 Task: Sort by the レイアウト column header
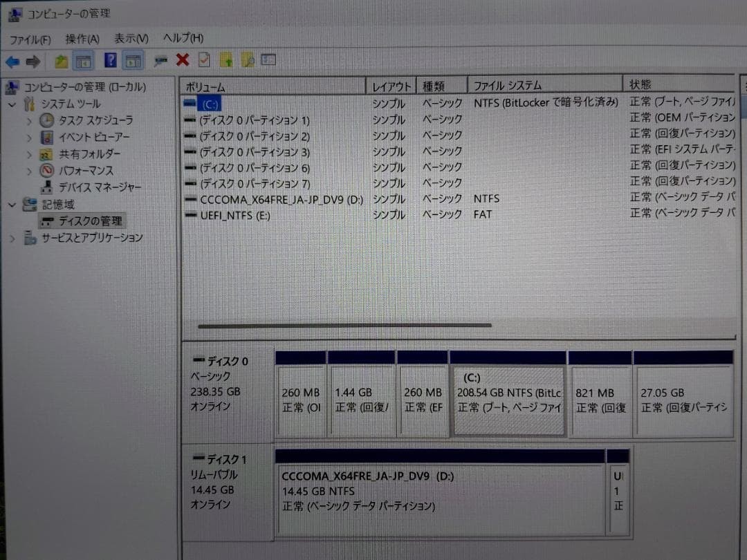pos(391,86)
